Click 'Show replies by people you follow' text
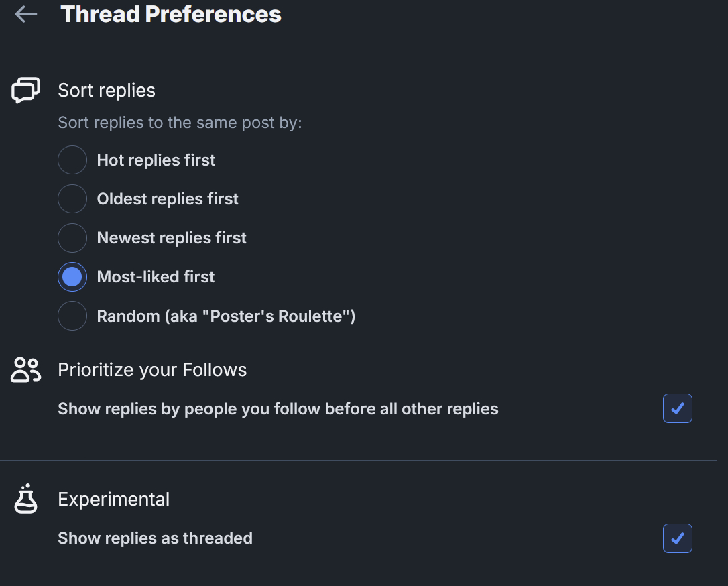Screen dimensions: 728x586 click(x=278, y=409)
